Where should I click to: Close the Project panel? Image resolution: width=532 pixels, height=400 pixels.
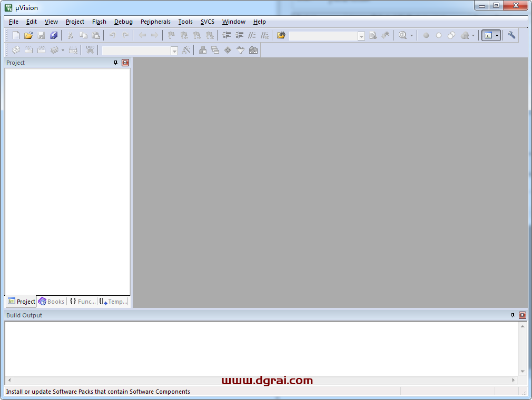pyautogui.click(x=125, y=63)
